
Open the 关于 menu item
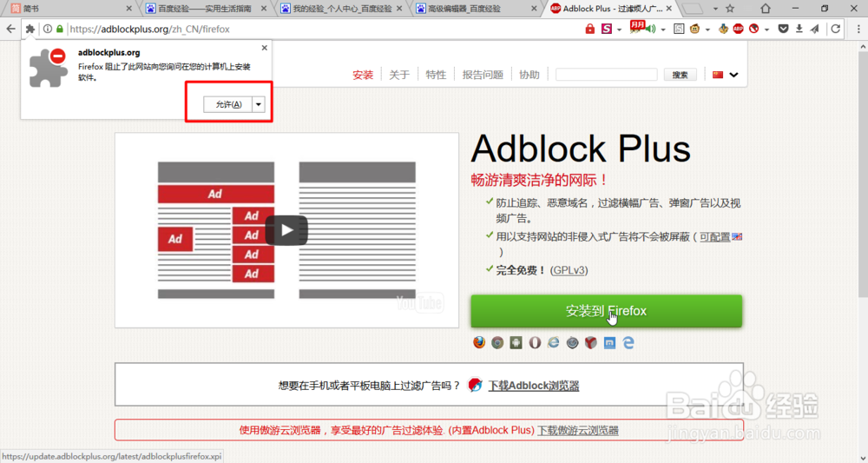[x=399, y=75]
